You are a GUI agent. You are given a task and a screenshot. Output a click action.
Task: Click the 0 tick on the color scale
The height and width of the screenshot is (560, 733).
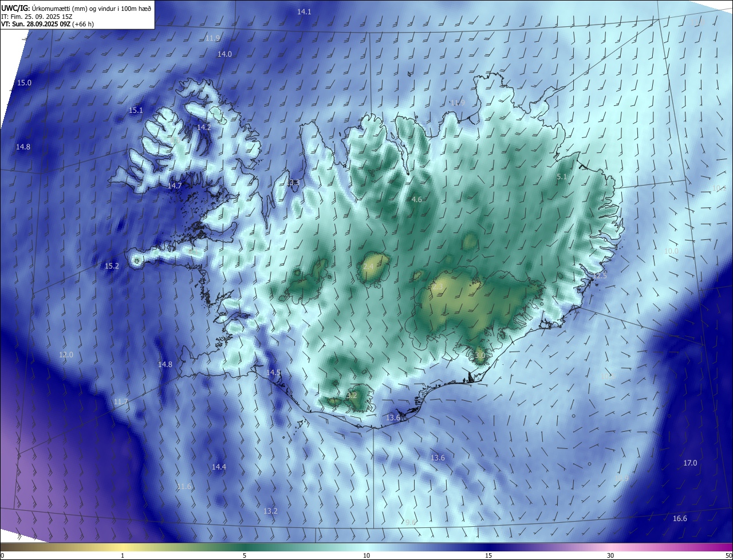(x=2, y=555)
